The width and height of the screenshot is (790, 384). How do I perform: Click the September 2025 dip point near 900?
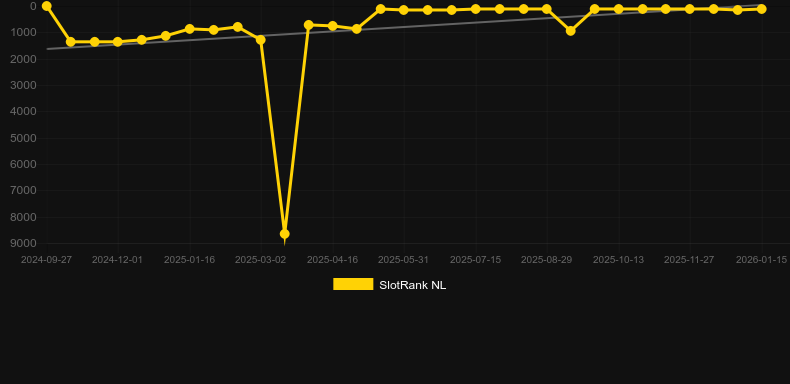(x=570, y=31)
